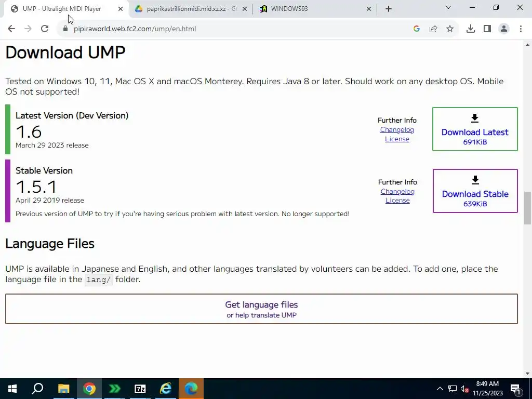Click the Chrome taskbar icon
This screenshot has height=399, width=532.
pos(89,389)
